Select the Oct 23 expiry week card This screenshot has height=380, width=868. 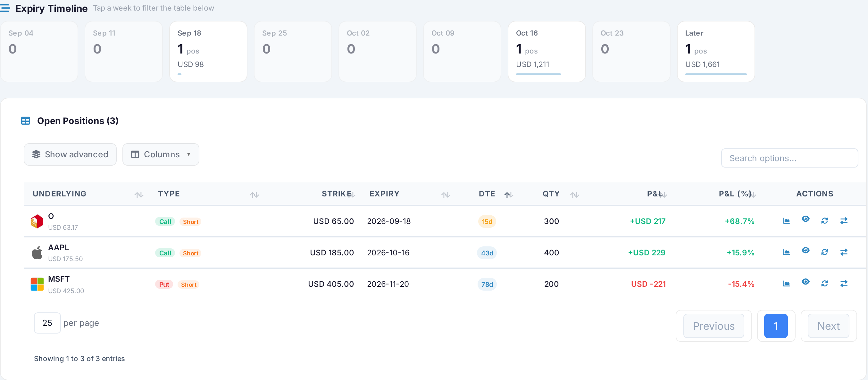coord(631,52)
